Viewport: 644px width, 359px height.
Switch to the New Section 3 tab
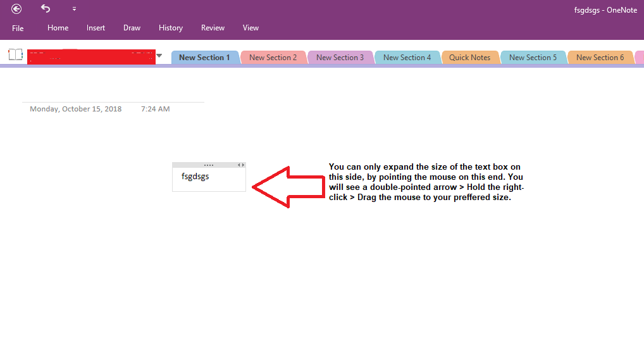click(340, 58)
